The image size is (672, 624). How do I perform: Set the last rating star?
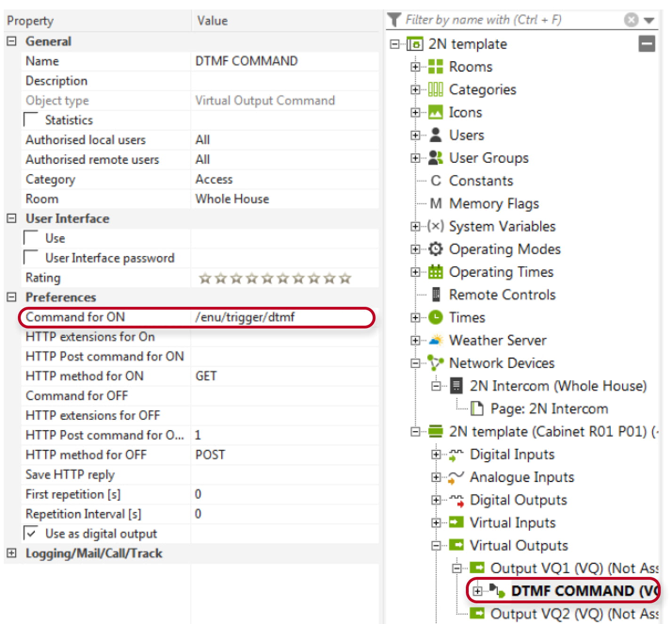pos(345,279)
